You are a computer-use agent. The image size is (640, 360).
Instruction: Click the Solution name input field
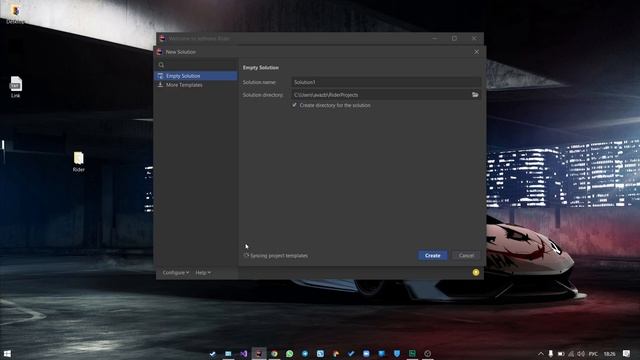(x=386, y=82)
